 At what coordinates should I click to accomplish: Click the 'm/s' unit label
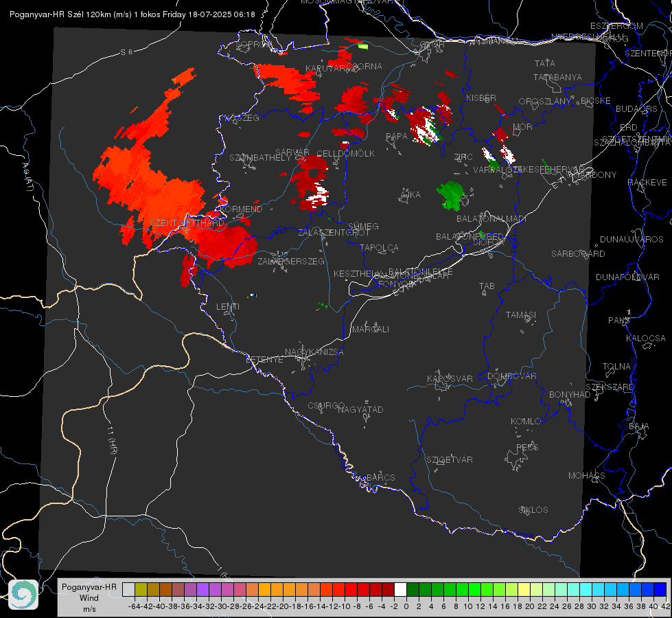point(89,608)
